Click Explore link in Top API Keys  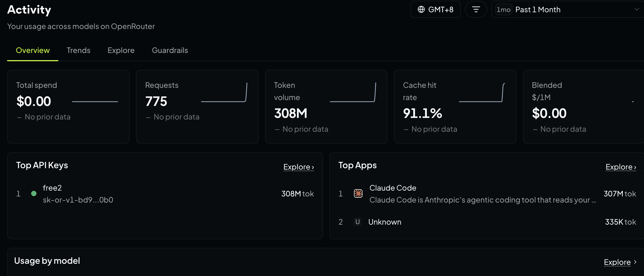299,167
